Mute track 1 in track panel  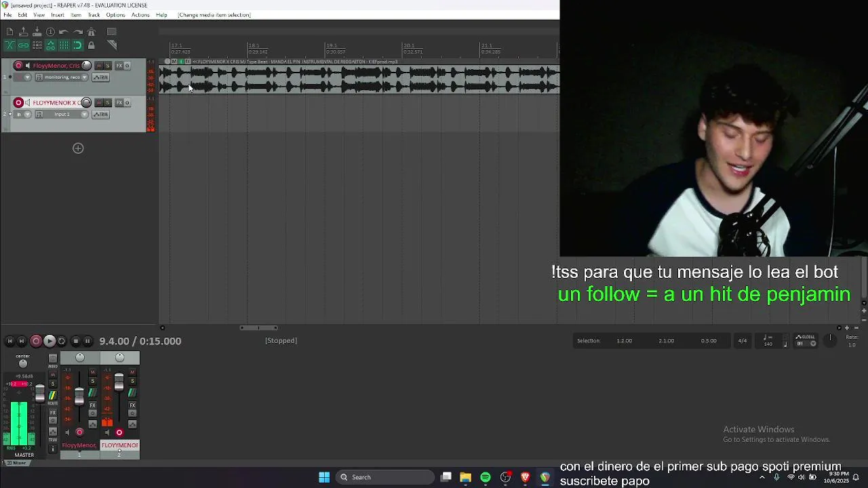[x=99, y=66]
